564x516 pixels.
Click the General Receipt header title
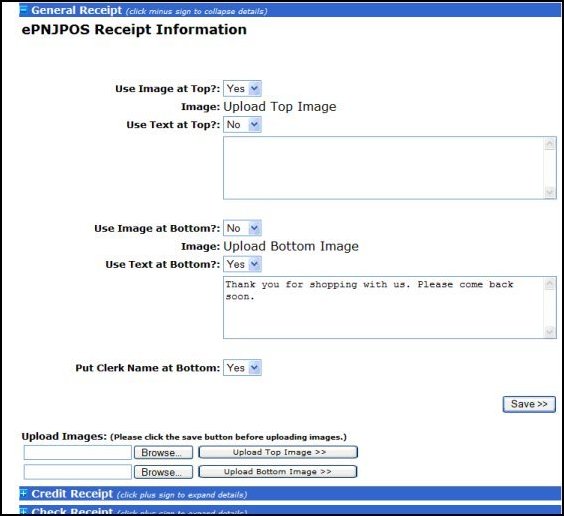tap(76, 10)
